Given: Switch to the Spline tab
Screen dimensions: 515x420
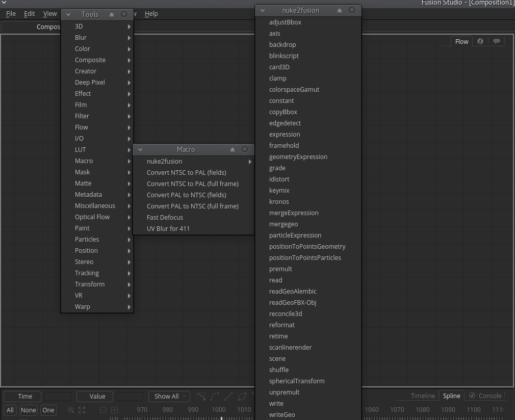Looking at the screenshot, I should coord(451,396).
